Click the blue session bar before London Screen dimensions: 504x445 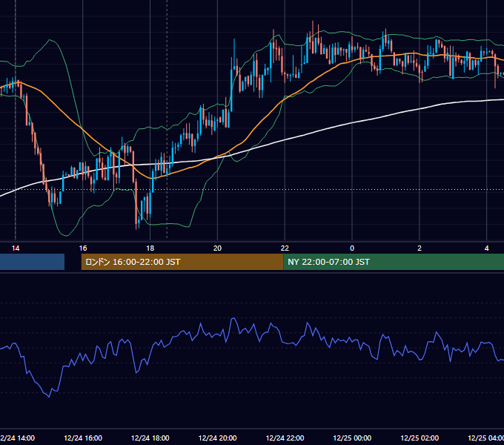pos(32,262)
